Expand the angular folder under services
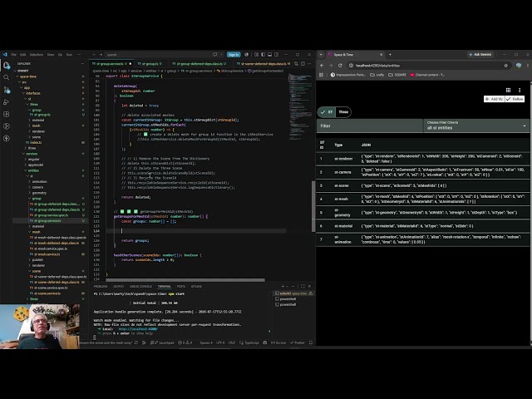Viewport: 532px width, 399px height. click(33, 160)
